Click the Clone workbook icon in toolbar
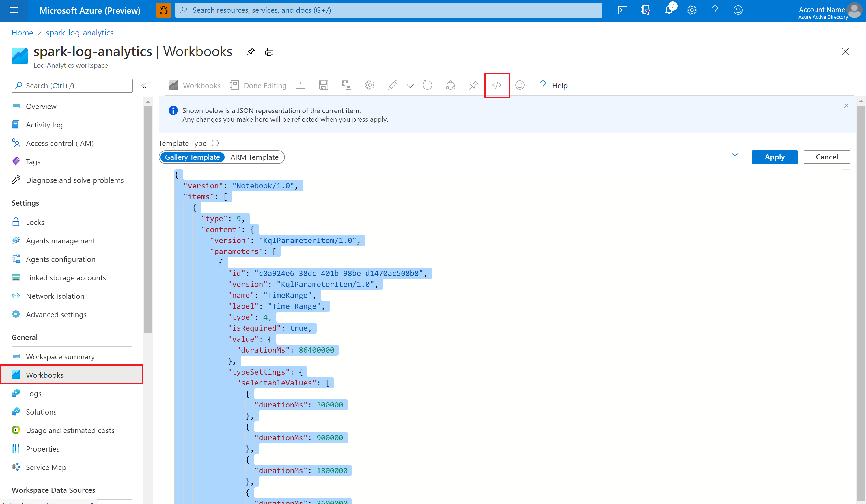This screenshot has width=866, height=504. (x=347, y=85)
